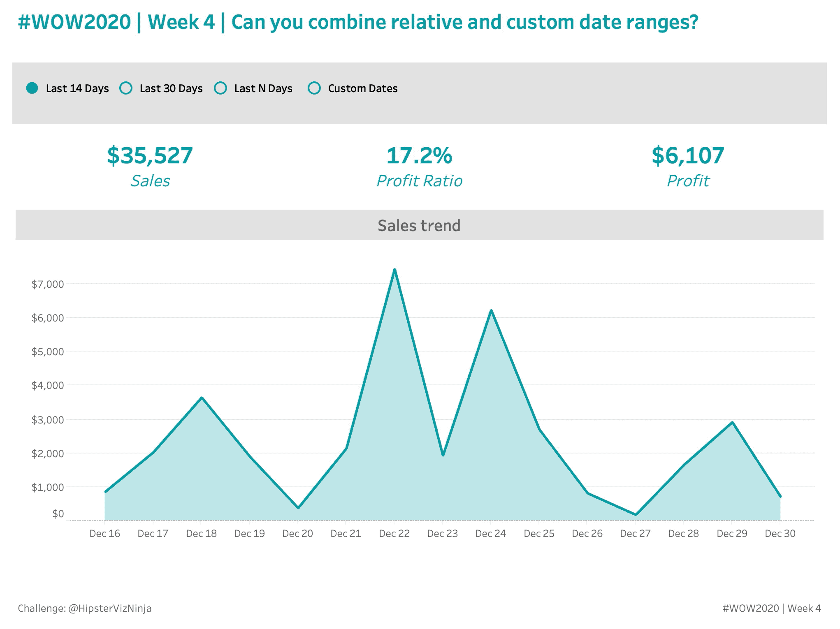This screenshot has height=629, width=840.
Task: Click the Sales trend chart header
Action: pyautogui.click(x=419, y=225)
